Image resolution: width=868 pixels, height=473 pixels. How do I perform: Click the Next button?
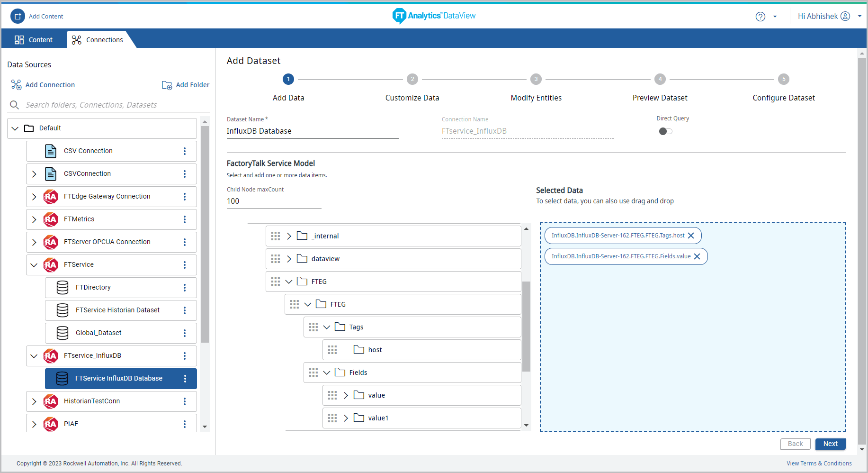830,444
